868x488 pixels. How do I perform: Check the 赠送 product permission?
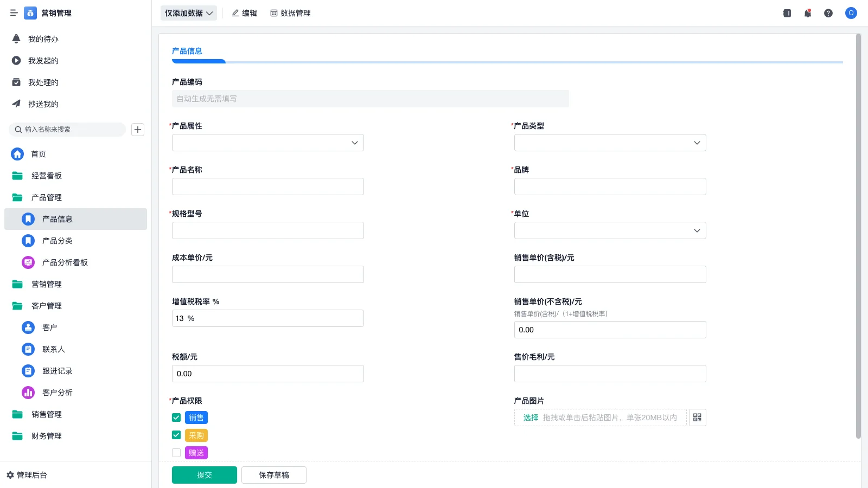[x=176, y=452]
